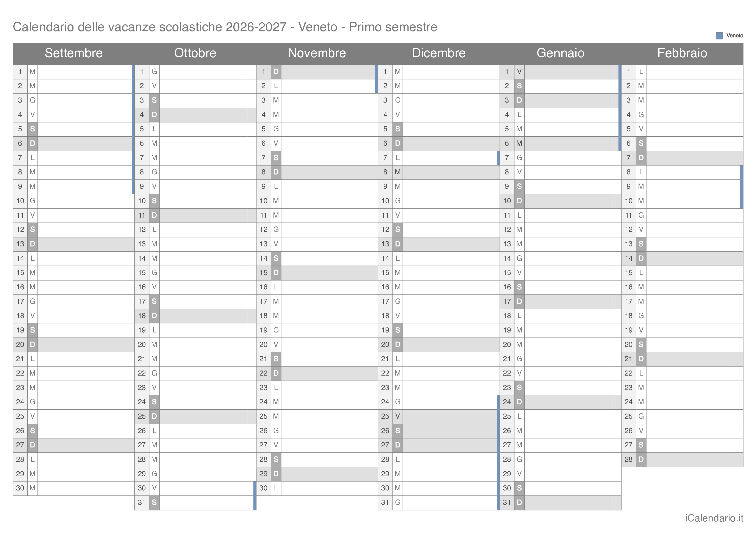Viewport: 756px width, 535px height.
Task: Click Gennaio day 17 Sunday cell
Action: click(x=519, y=301)
